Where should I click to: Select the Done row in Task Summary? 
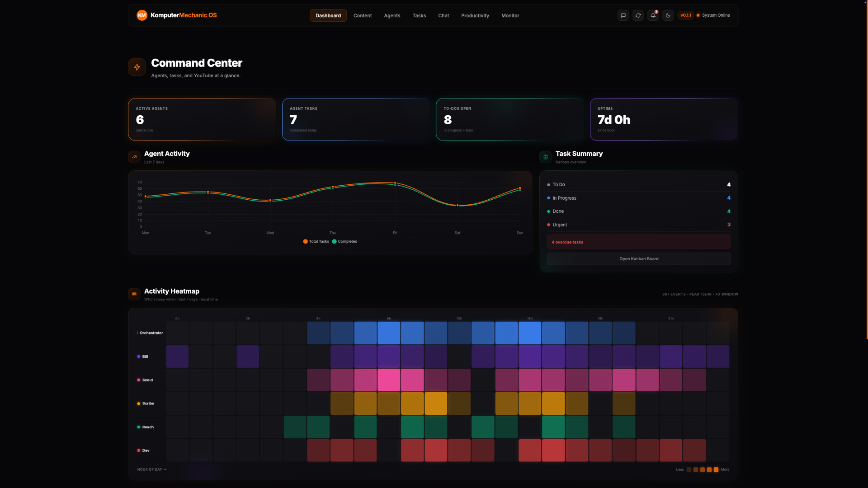(639, 211)
